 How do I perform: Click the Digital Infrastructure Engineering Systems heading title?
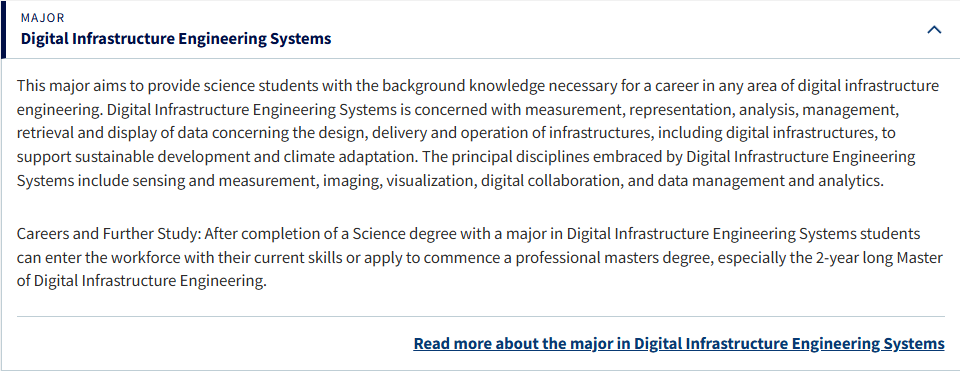(x=176, y=39)
